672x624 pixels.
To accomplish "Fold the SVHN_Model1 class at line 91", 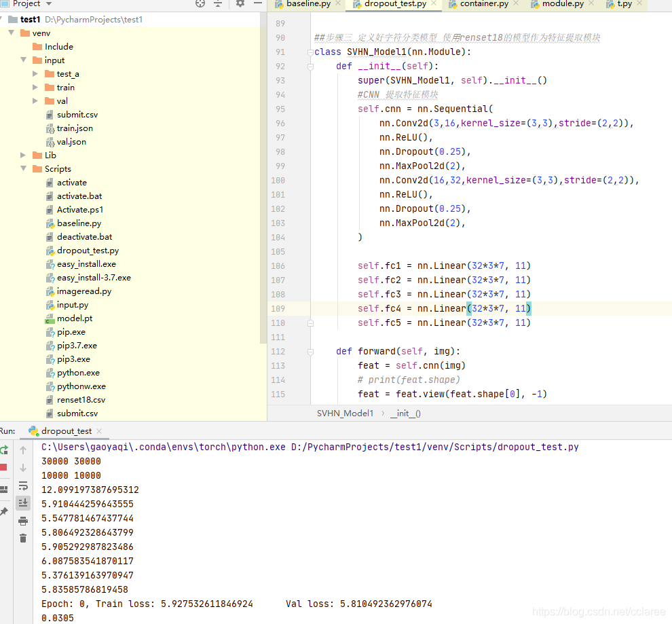I will click(310, 52).
